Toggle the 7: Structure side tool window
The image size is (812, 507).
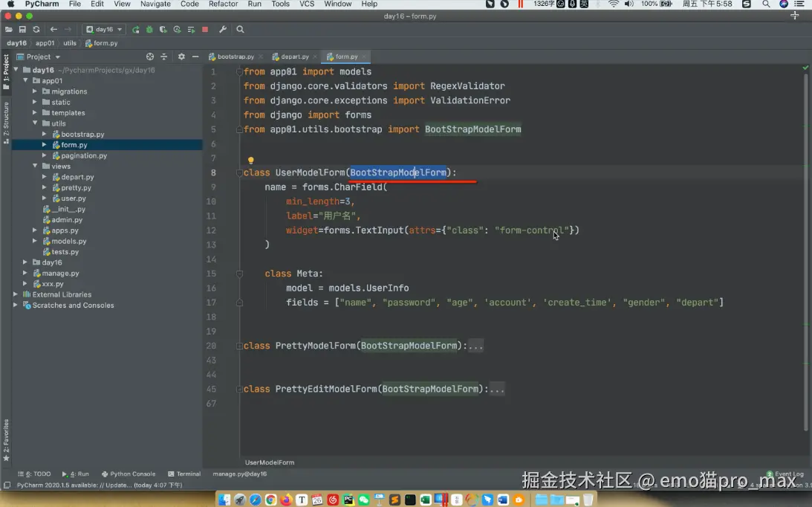pyautogui.click(x=6, y=123)
